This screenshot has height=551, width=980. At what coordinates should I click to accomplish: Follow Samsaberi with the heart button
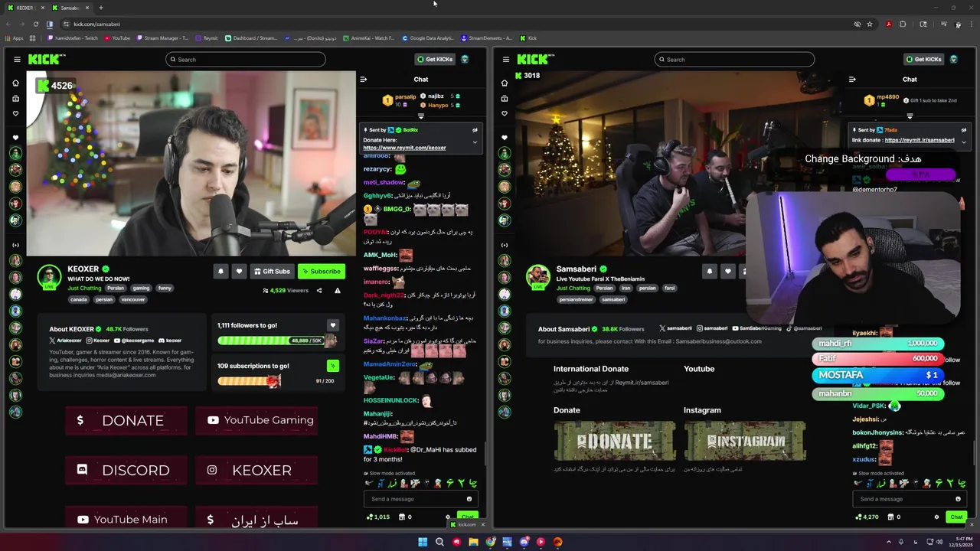pyautogui.click(x=728, y=271)
